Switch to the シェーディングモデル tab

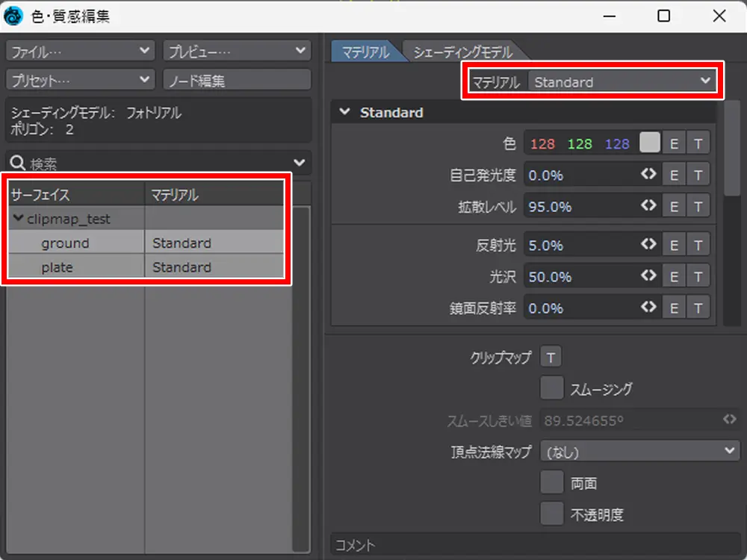click(x=463, y=52)
